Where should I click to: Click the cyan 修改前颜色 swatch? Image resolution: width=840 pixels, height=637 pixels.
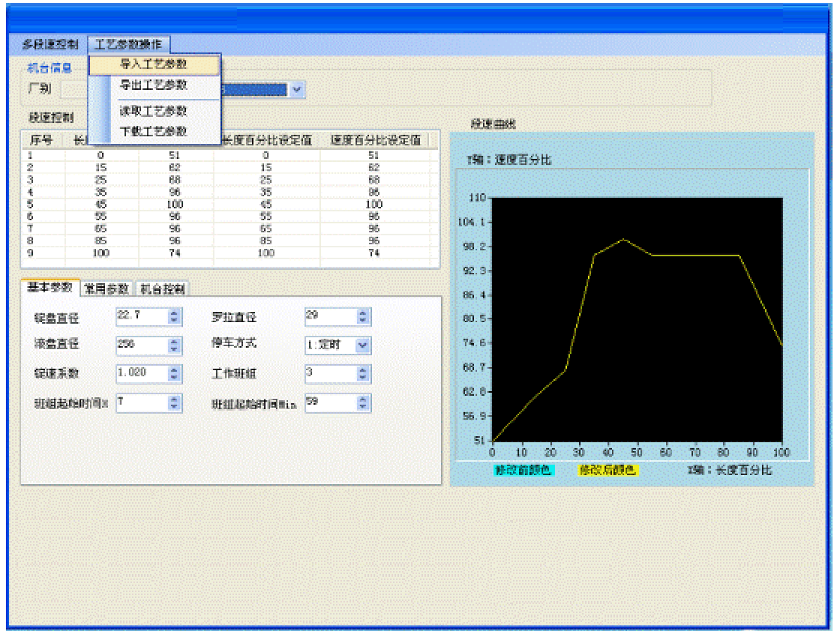point(523,470)
